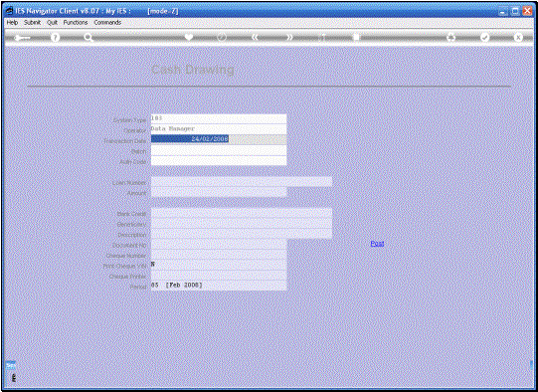Click the Print Cheque Y/N field
538x392 pixels.
click(x=219, y=265)
